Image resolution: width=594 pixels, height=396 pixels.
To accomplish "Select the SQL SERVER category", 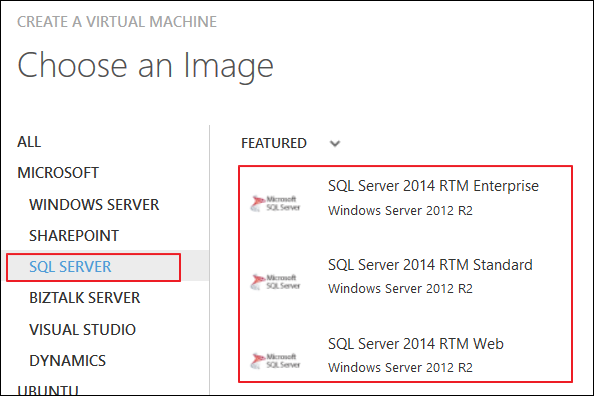I will tap(70, 267).
